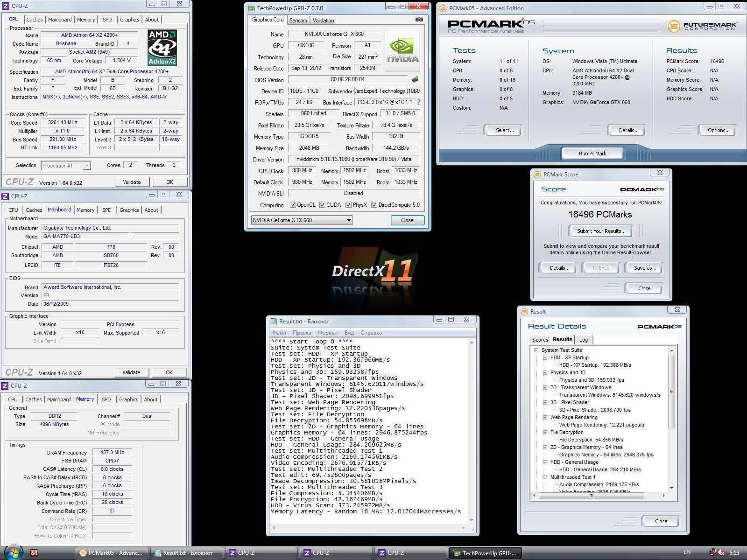Viewport: 747px width, 560px height.
Task: Click the GPU-Z title bar icon
Action: tap(252, 8)
